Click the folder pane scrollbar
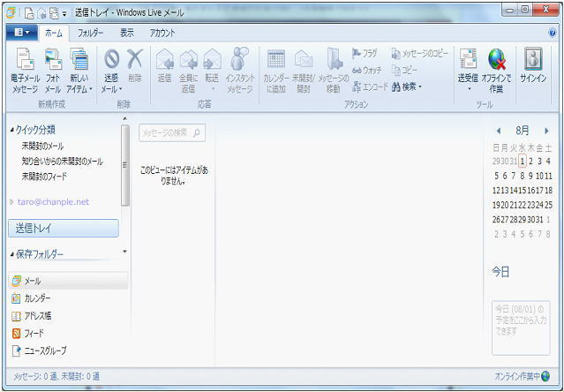 [x=125, y=165]
